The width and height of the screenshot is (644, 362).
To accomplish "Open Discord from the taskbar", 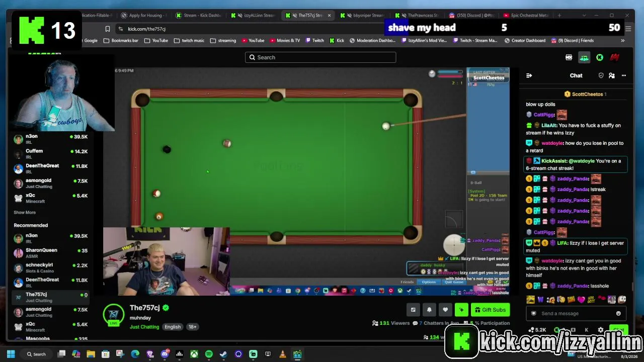I will [x=165, y=354].
